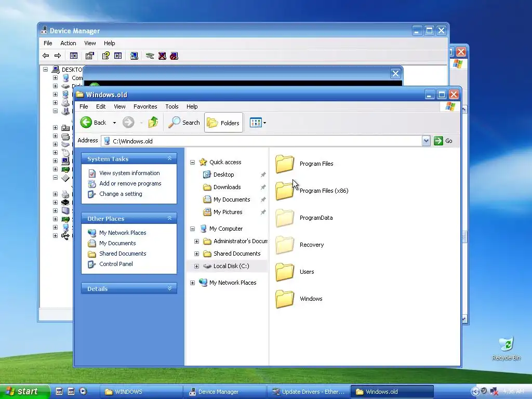This screenshot has width=532, height=399.
Task: Open Search in the Explorer toolbar
Action: 184,123
